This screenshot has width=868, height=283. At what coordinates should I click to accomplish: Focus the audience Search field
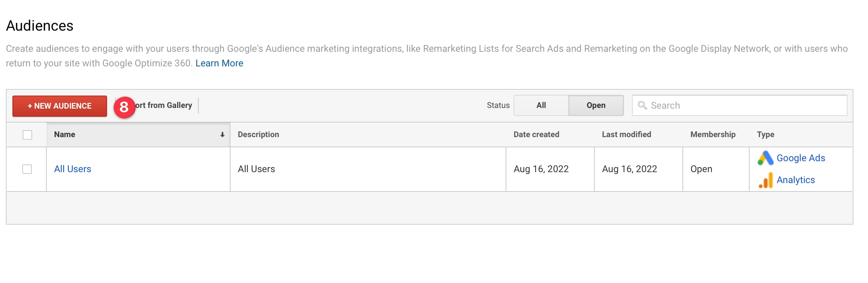click(740, 105)
